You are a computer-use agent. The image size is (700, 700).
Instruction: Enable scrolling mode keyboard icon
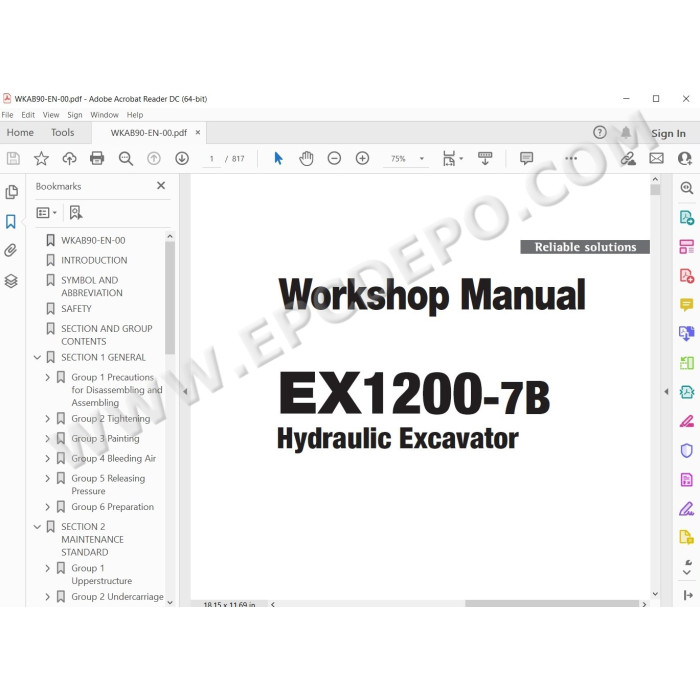(485, 158)
